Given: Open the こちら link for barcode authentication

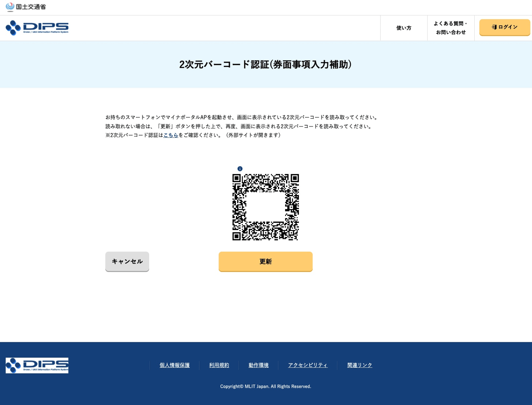Looking at the screenshot, I should [171, 135].
